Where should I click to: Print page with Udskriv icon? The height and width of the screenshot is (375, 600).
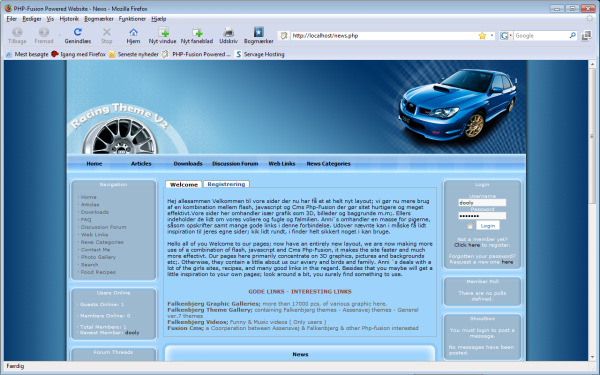[x=228, y=32]
